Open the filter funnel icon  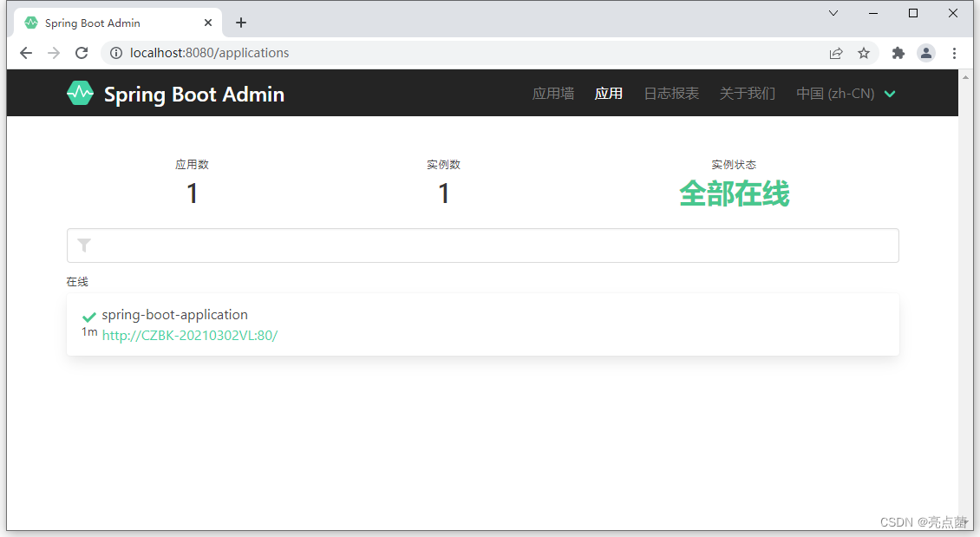(84, 245)
